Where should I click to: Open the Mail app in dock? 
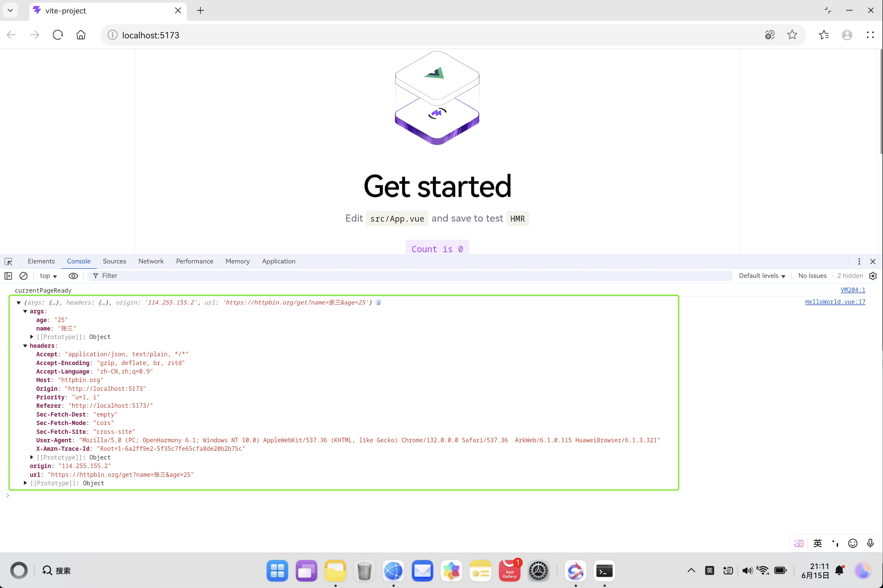click(x=422, y=571)
